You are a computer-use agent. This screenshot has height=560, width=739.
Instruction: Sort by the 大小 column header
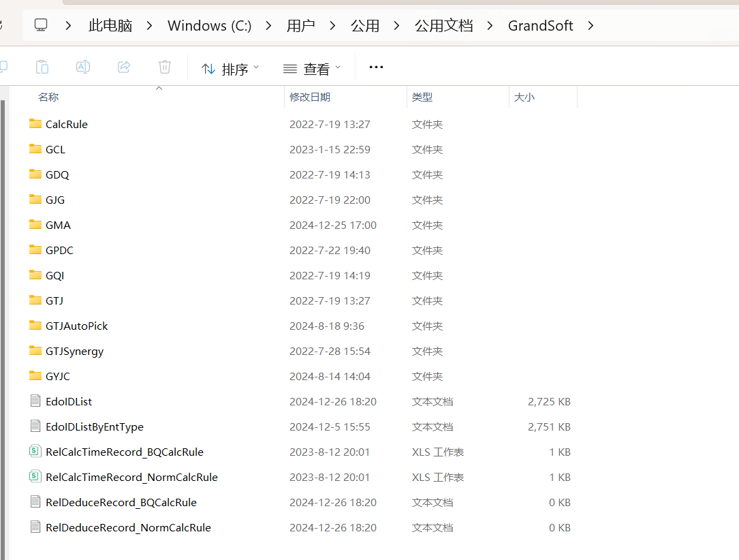(x=524, y=97)
